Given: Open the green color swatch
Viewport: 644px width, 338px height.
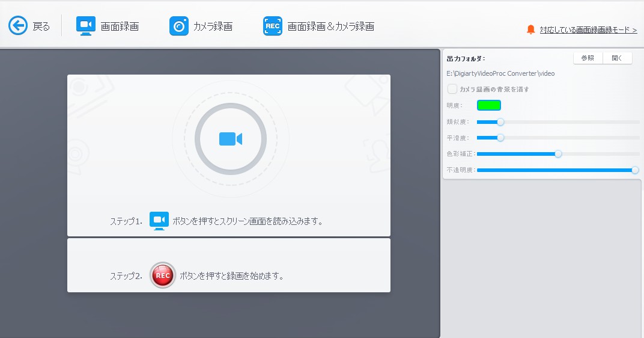Looking at the screenshot, I should tap(489, 105).
